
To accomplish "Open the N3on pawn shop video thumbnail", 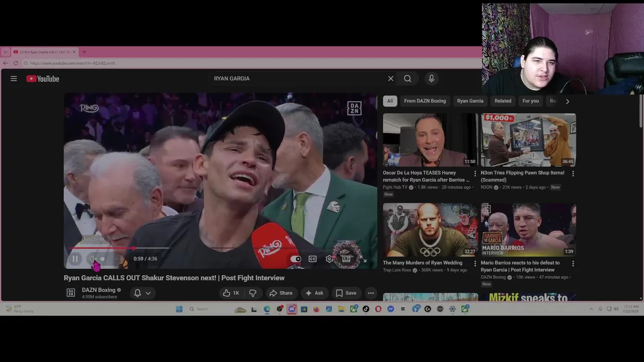I will tap(528, 140).
